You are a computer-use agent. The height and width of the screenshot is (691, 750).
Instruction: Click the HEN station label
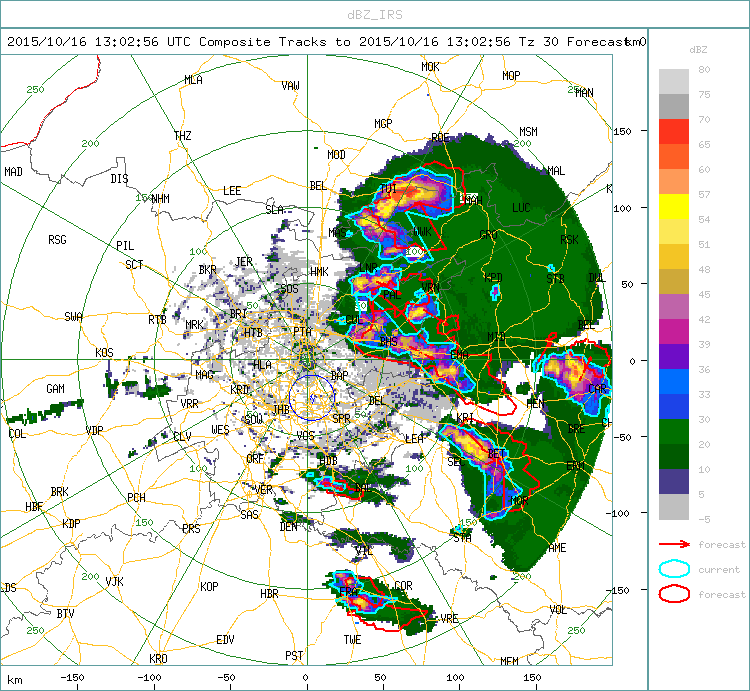535,404
